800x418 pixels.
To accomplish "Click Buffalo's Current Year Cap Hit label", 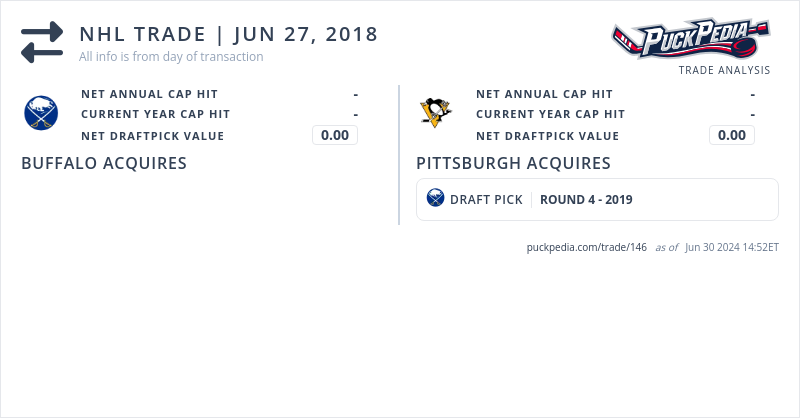I will point(155,115).
